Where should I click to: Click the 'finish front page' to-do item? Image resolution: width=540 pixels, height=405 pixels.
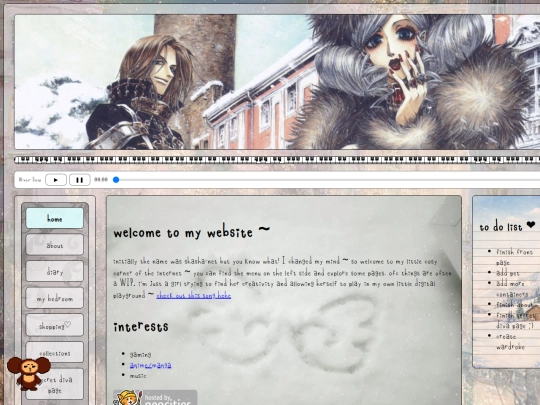coord(514,257)
